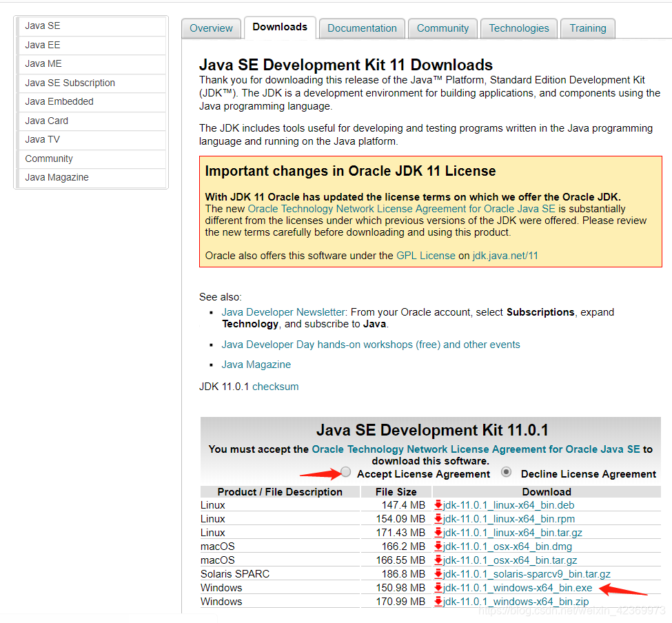
Task: Visit the jdk.java.net/11 link
Action: [x=505, y=256]
